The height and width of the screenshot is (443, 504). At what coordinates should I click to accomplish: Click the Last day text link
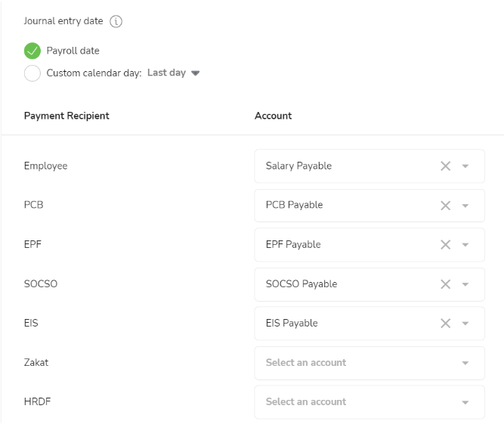click(166, 73)
